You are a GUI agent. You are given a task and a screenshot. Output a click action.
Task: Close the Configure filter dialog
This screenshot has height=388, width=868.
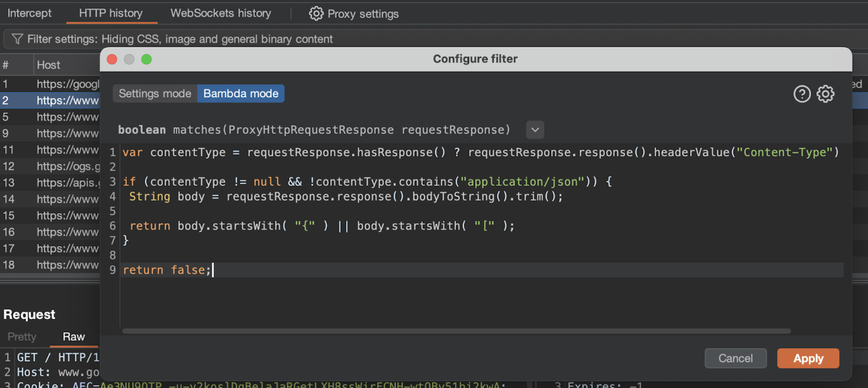click(x=112, y=59)
